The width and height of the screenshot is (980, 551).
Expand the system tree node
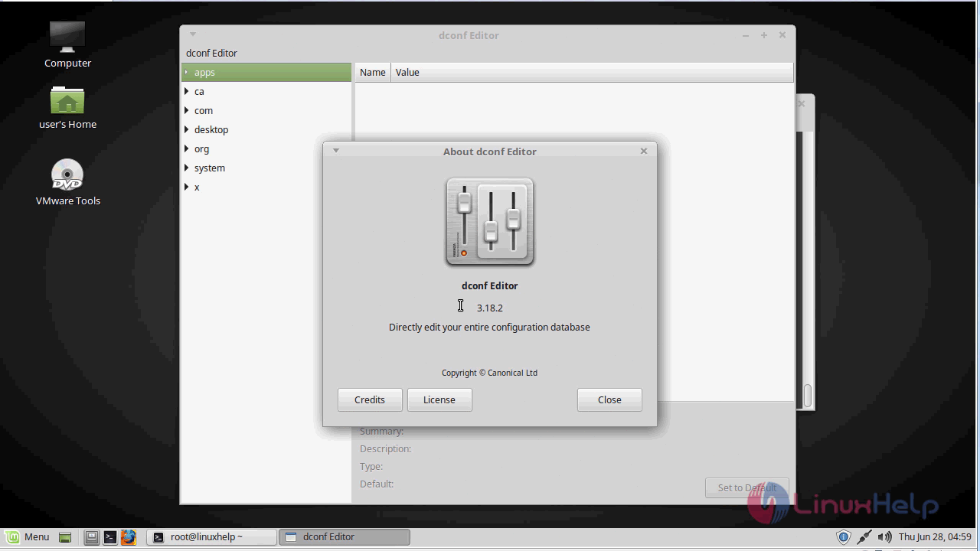pos(186,168)
